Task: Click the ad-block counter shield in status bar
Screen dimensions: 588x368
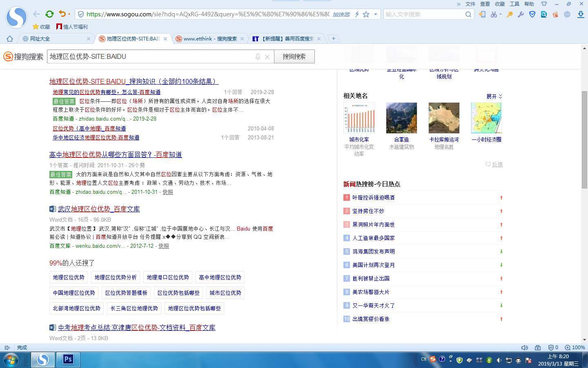Action: (x=553, y=348)
